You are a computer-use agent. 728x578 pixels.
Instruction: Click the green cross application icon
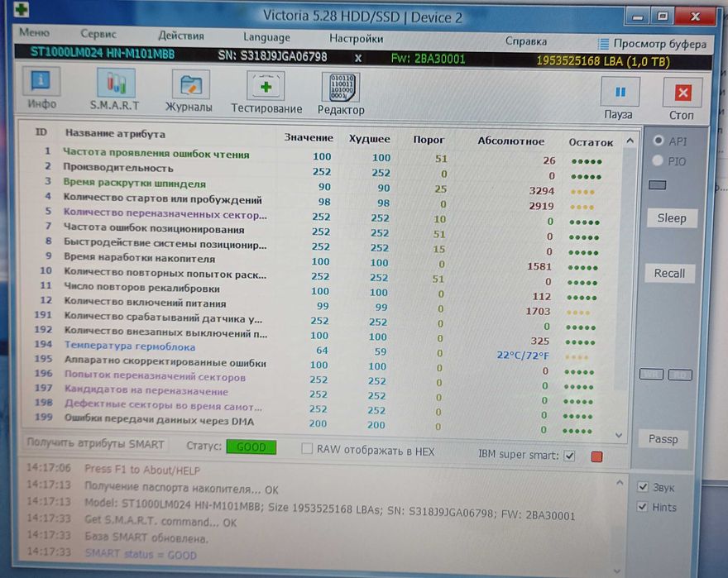[21, 9]
